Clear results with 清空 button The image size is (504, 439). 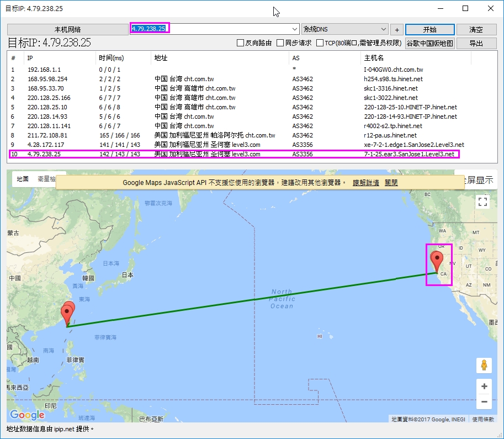click(x=476, y=30)
